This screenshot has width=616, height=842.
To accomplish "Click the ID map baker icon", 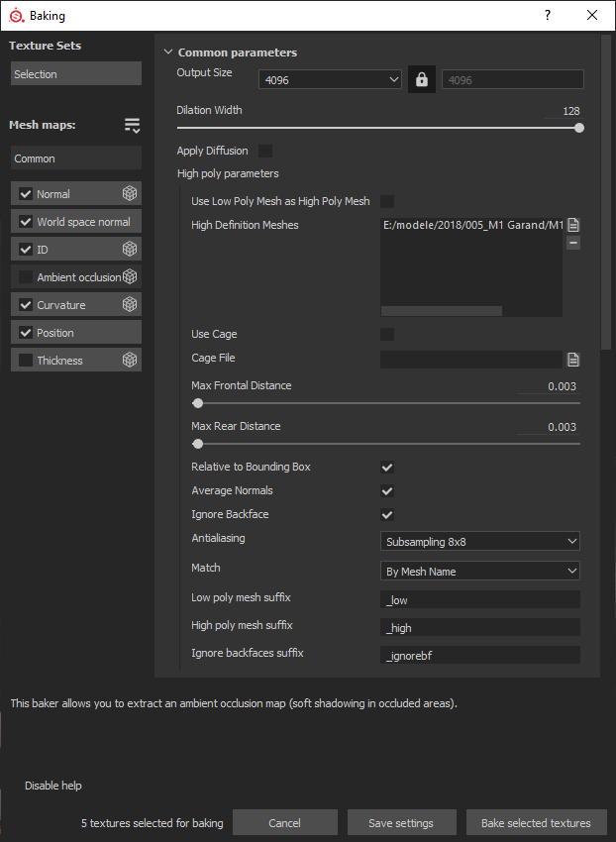I will click(130, 250).
